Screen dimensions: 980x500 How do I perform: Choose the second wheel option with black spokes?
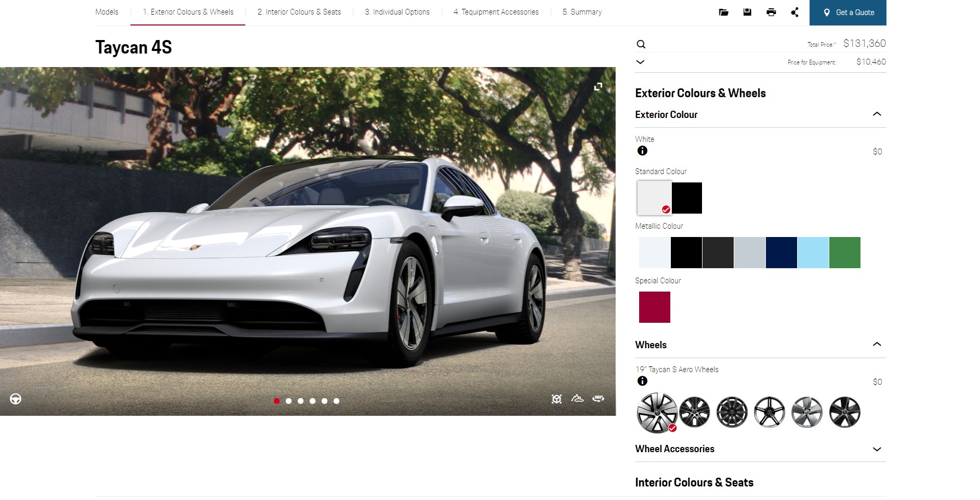[695, 412]
